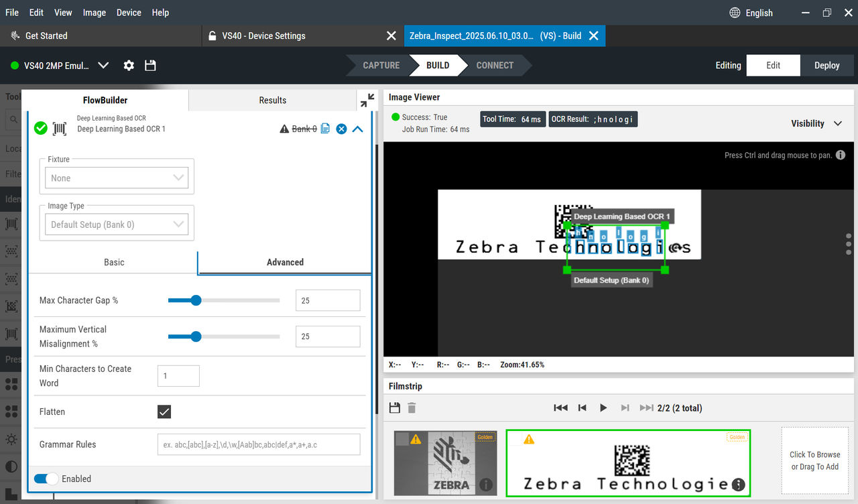
Task: Switch to the Basic settings tab
Action: [114, 262]
